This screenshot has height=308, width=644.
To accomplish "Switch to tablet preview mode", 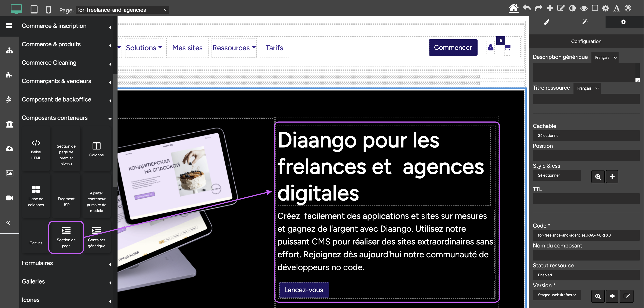I will (34, 9).
